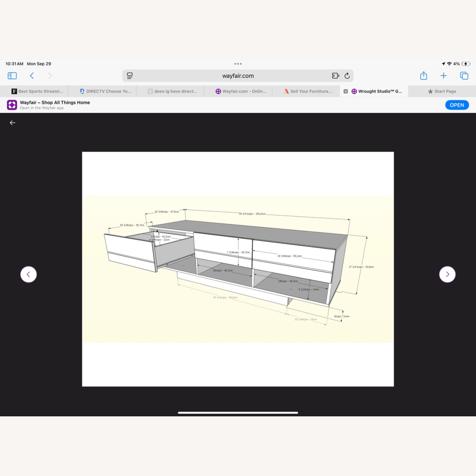476x476 pixels.
Task: Add a new tab
Action: point(444,76)
